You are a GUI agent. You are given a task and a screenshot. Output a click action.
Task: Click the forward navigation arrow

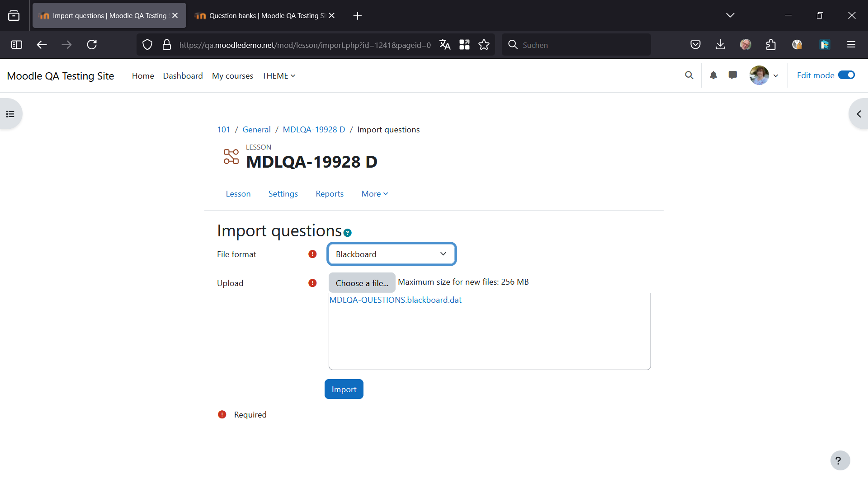[66, 45]
